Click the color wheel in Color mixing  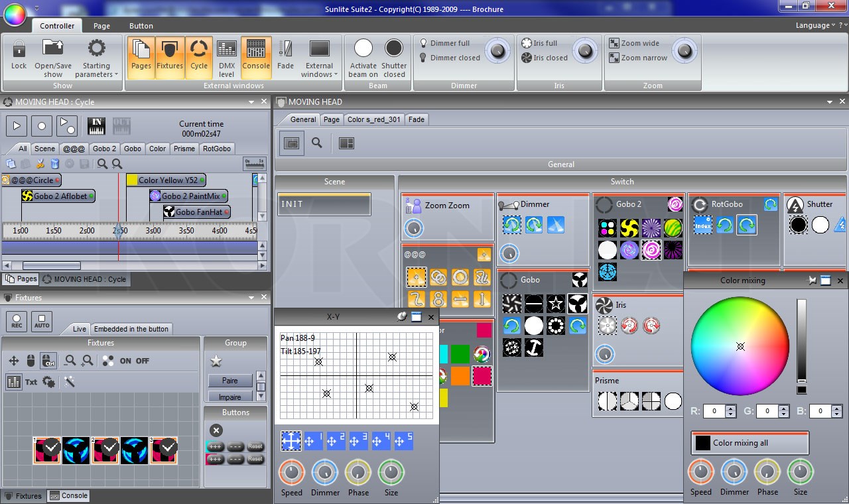tap(740, 346)
